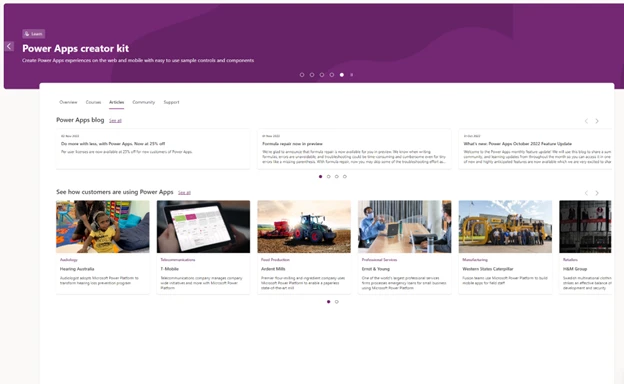
Task: Show next Power Apps blog posts arrow
Action: tap(597, 121)
